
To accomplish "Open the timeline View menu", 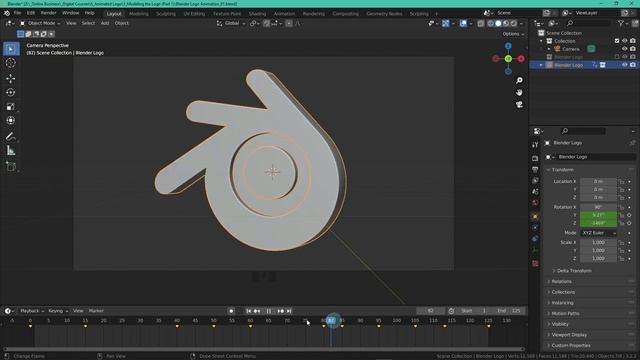I will point(78,311).
